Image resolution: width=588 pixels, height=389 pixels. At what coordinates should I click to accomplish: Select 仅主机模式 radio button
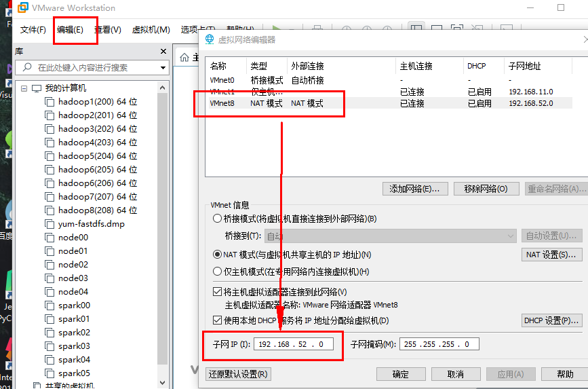217,272
